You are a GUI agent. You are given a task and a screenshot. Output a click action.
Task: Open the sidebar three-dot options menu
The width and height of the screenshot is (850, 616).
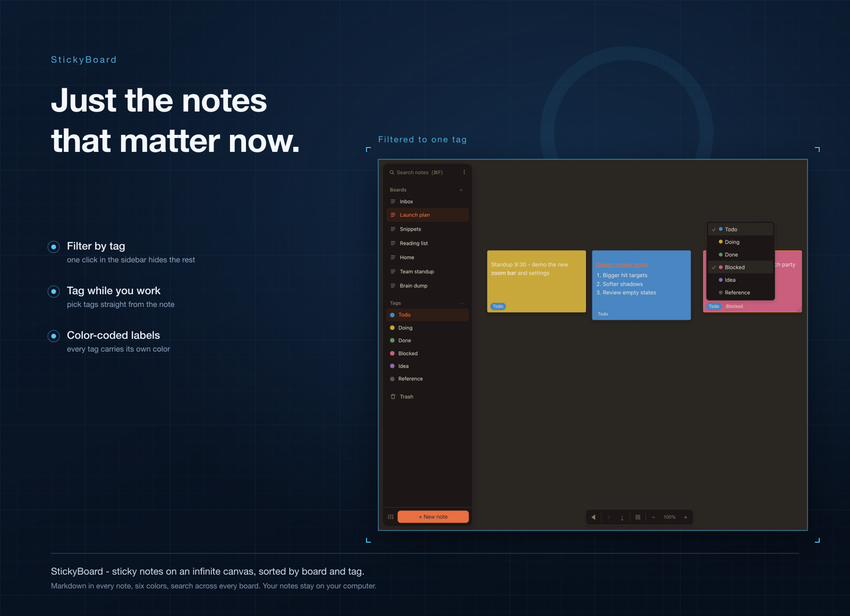[464, 172]
